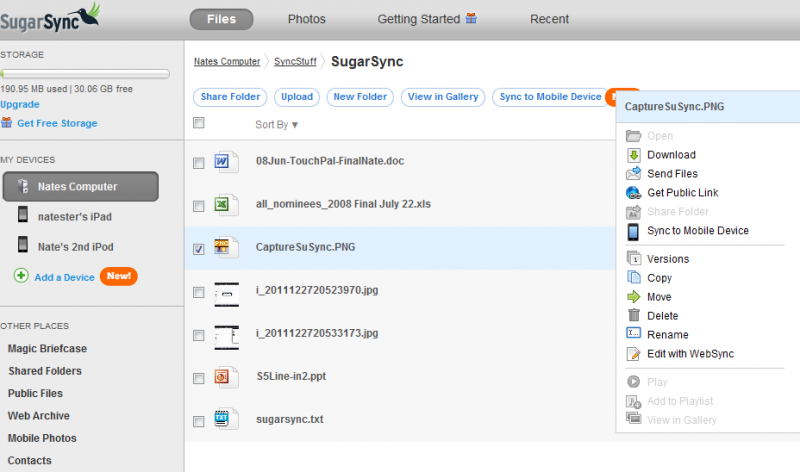Click the PowerPoint icon for S5Line-in2.ppt
This screenshot has height=472, width=800.
tap(226, 378)
